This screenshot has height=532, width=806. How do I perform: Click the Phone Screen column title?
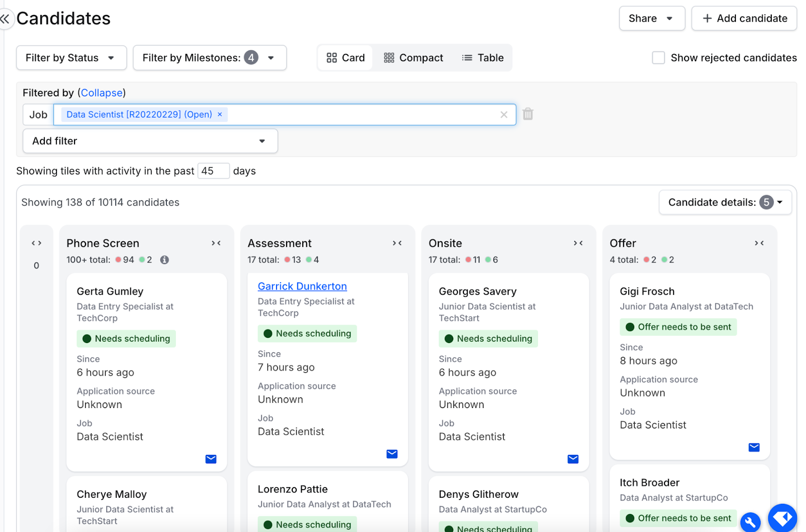point(103,243)
